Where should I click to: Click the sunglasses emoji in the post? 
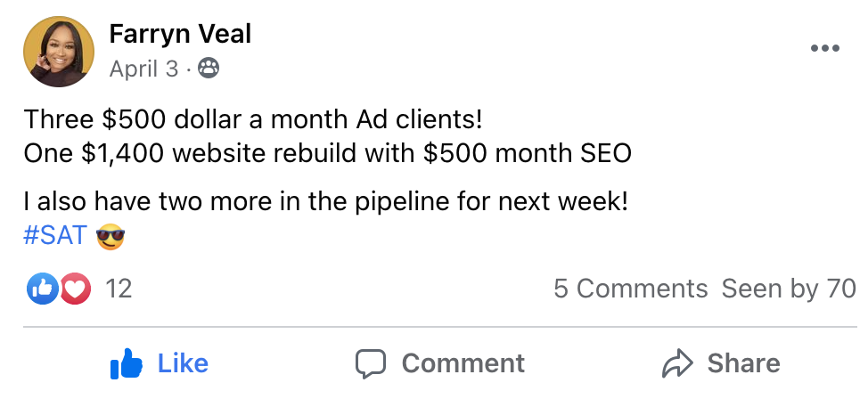tap(111, 236)
